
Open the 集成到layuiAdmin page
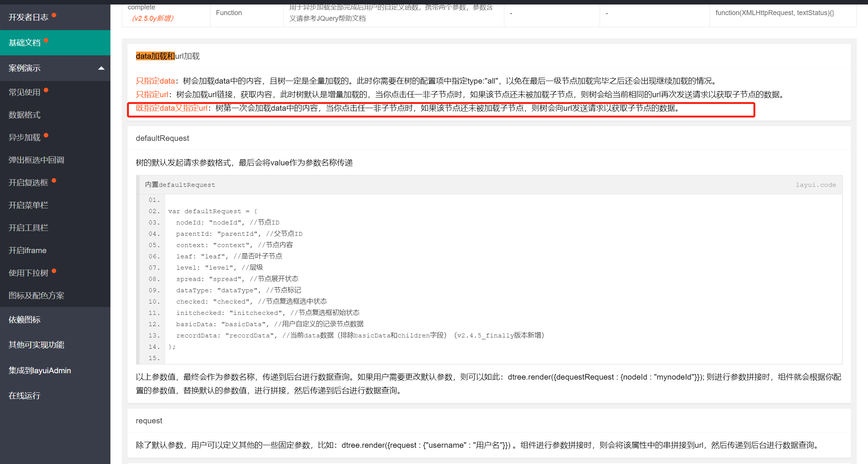pos(39,370)
